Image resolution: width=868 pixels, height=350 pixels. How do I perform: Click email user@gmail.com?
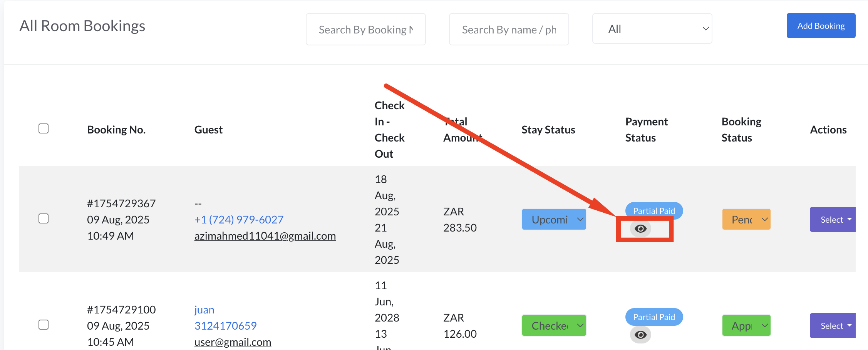click(233, 342)
